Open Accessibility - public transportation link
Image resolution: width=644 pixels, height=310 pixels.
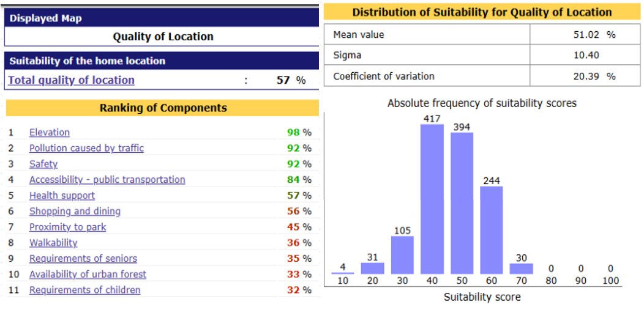coord(107,180)
